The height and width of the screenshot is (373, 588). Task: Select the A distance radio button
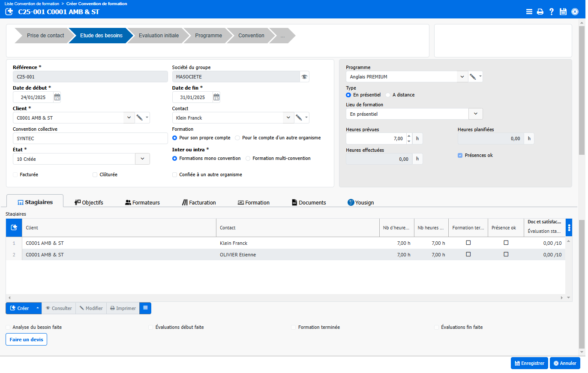(388, 95)
